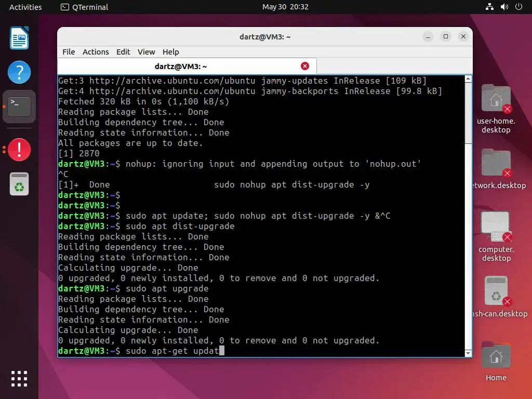Open the Help icon in dock
The image size is (532, 399).
(x=19, y=72)
